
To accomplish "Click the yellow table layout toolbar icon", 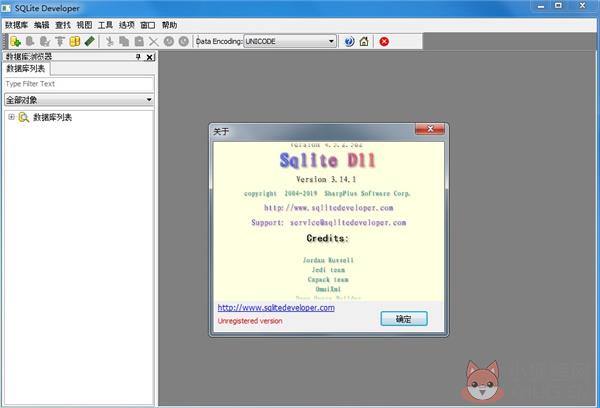I will tap(75, 41).
